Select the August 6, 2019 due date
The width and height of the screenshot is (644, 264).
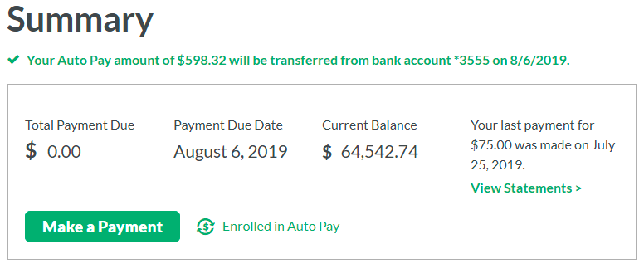[x=230, y=152]
